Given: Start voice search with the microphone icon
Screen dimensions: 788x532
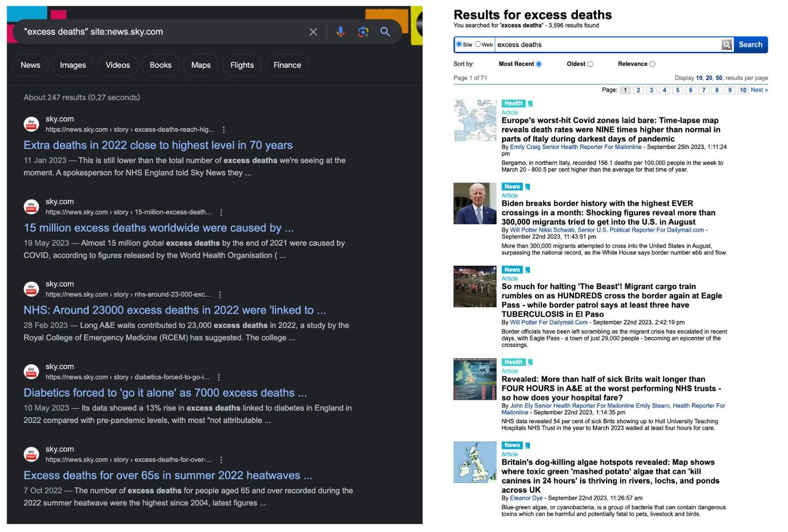Looking at the screenshot, I should tap(341, 32).
